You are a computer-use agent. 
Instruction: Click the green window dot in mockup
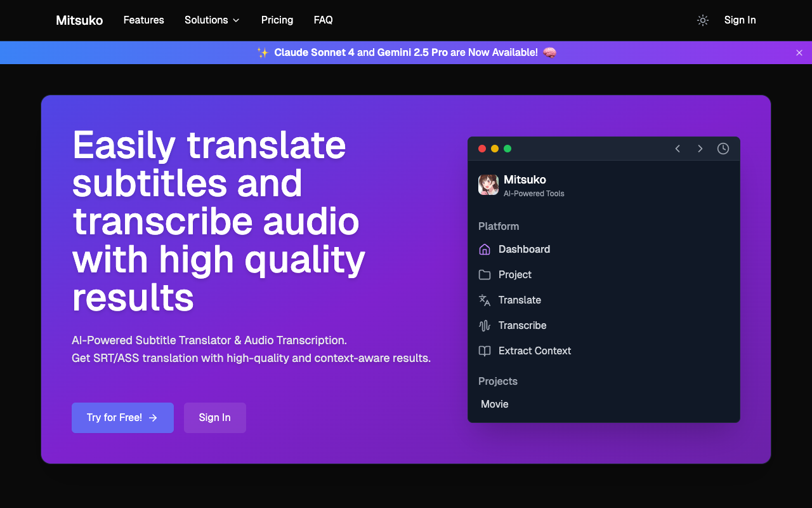507,149
